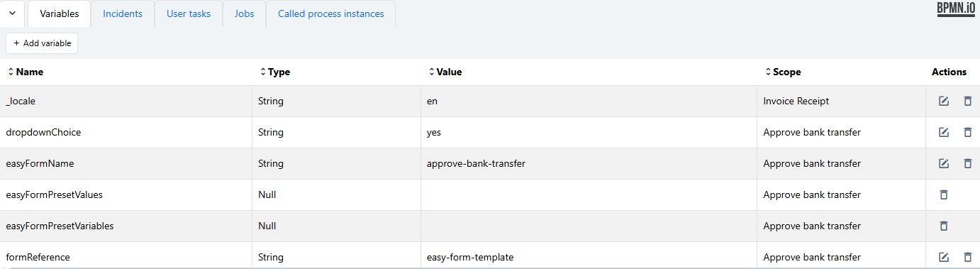Image resolution: width=980 pixels, height=269 pixels.
Task: Delete the _locale variable
Action: click(x=967, y=101)
